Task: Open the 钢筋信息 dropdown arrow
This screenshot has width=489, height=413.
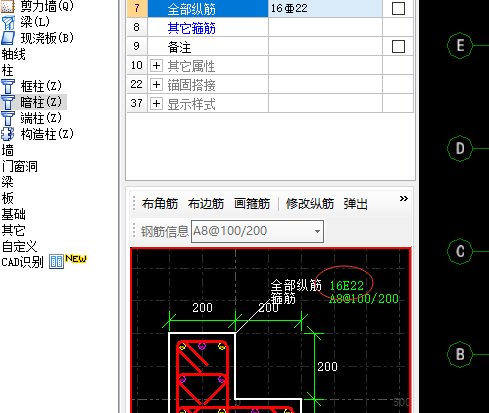Action: (317, 231)
